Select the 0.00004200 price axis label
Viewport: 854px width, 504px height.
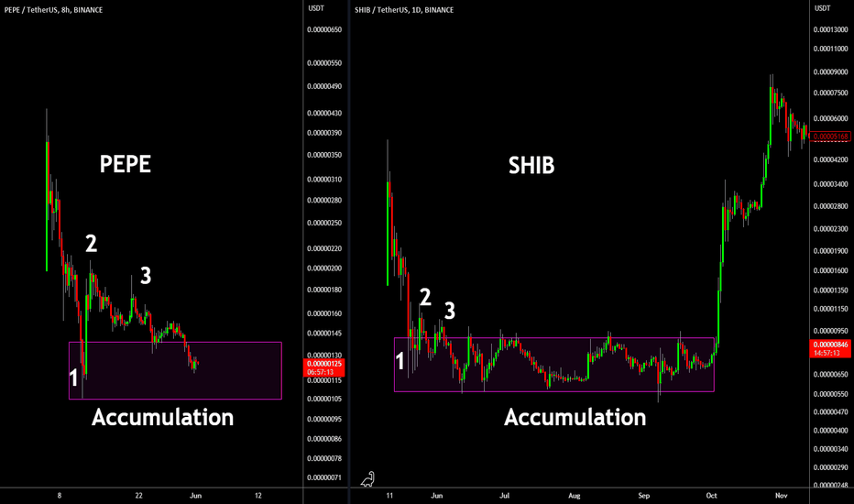coord(830,160)
